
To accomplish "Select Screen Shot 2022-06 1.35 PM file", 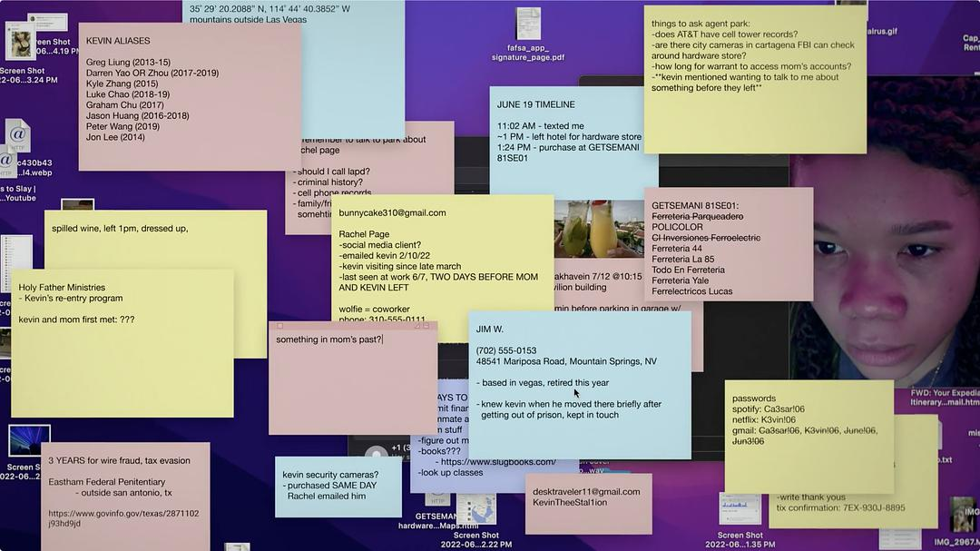I will click(740, 510).
